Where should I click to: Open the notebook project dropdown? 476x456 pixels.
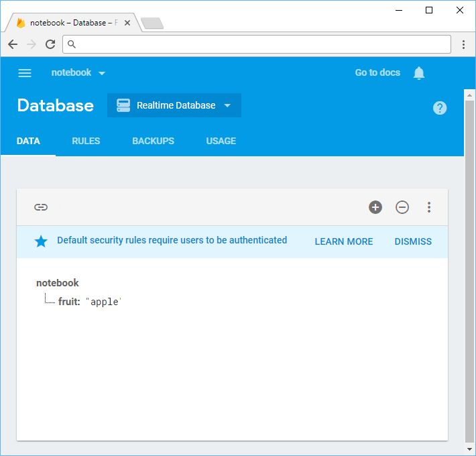click(78, 72)
